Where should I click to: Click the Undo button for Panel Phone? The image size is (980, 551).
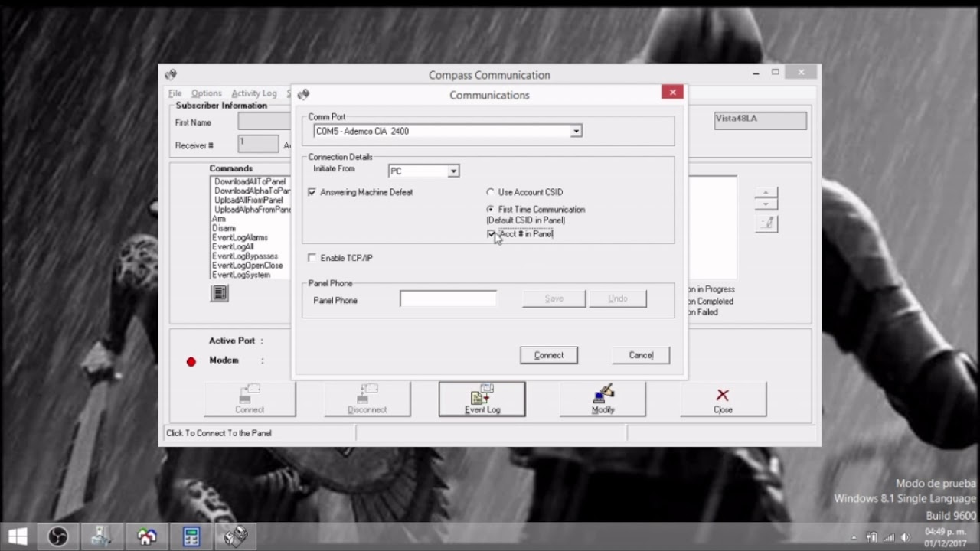pyautogui.click(x=618, y=298)
